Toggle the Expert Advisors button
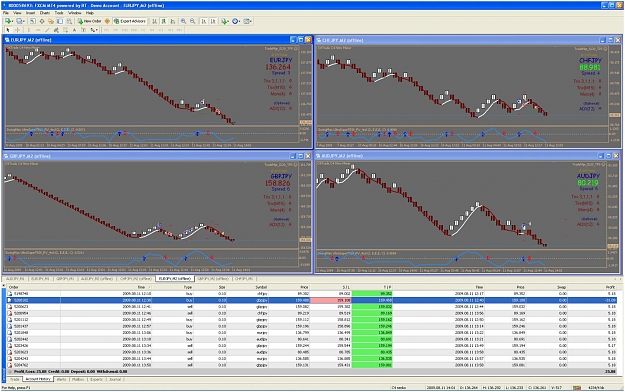 [130, 21]
